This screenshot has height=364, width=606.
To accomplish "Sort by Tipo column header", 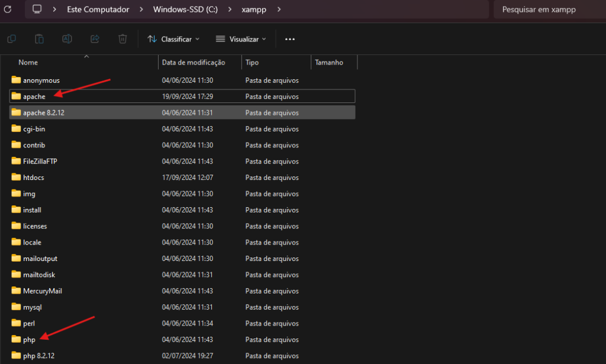I will point(252,62).
